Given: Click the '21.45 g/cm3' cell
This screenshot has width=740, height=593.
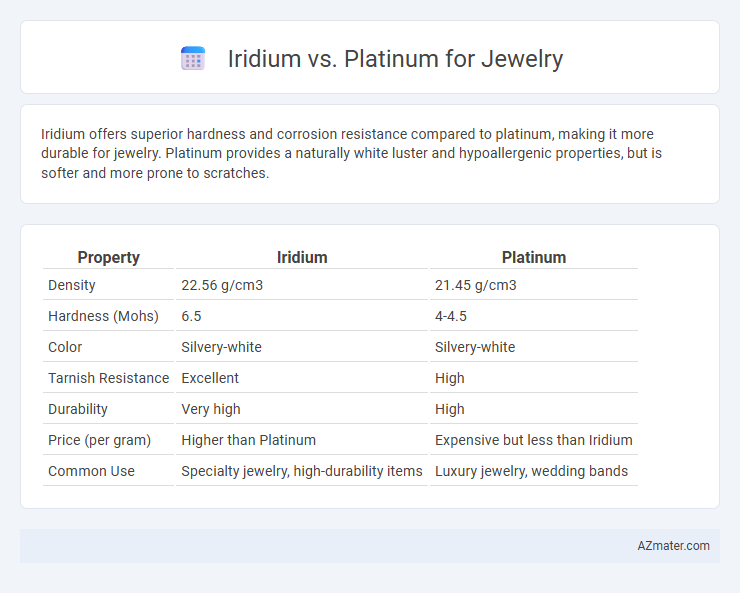Looking at the screenshot, I should 476,285.
